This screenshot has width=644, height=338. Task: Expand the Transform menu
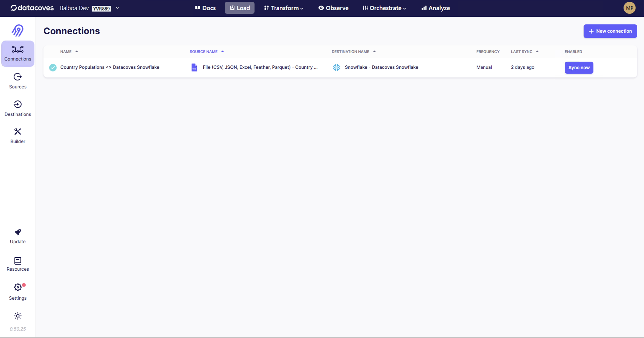click(284, 8)
